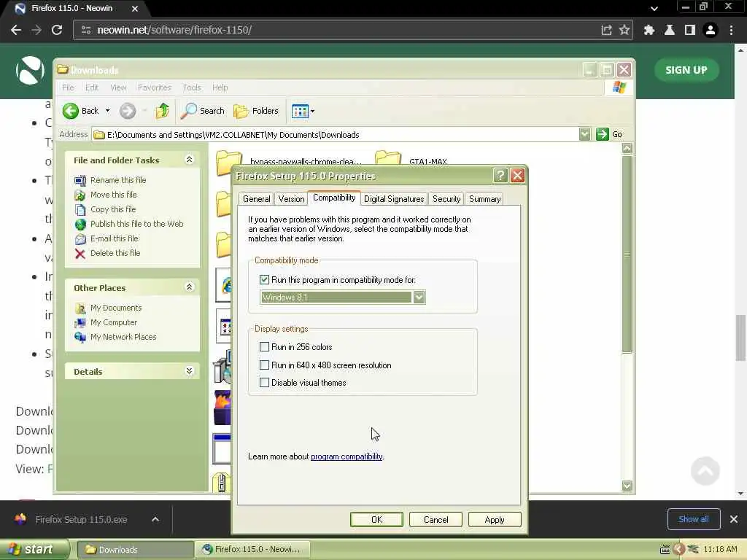Toggle the Chrome side panel icon
This screenshot has width=747, height=560.
pos(690,30)
